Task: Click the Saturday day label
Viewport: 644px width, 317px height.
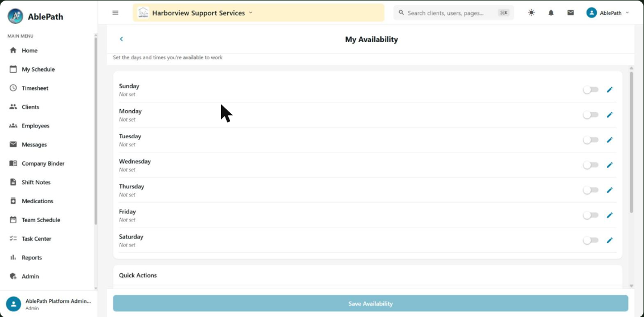Action: [131, 237]
